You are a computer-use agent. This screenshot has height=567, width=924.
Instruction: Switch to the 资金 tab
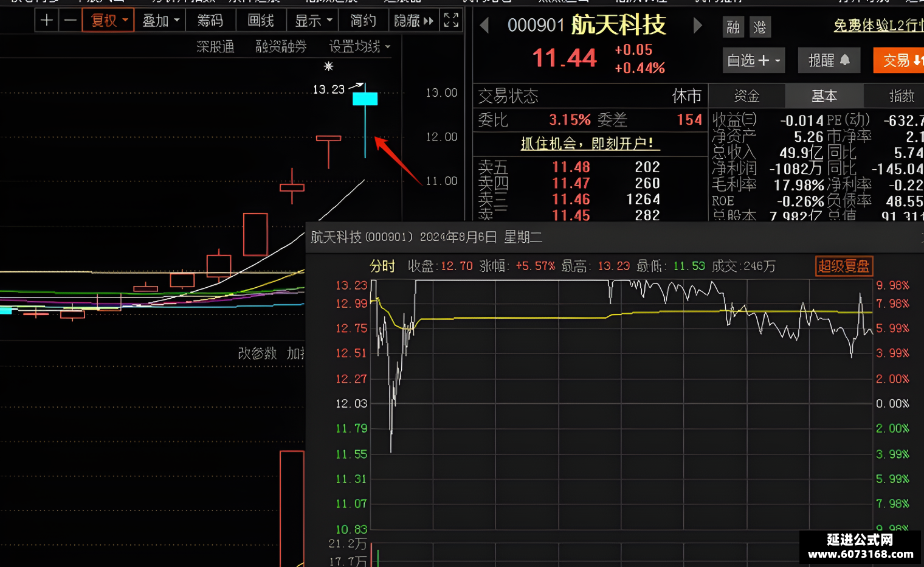[747, 96]
